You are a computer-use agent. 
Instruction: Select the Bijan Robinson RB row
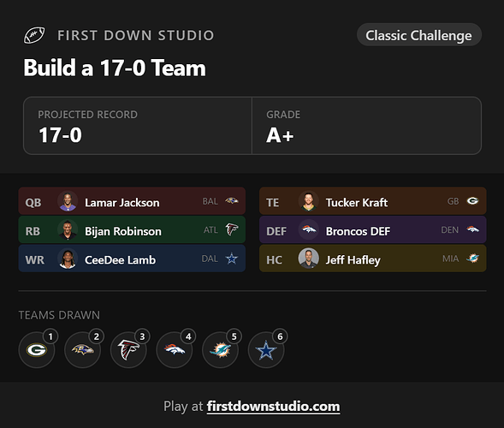tap(132, 229)
